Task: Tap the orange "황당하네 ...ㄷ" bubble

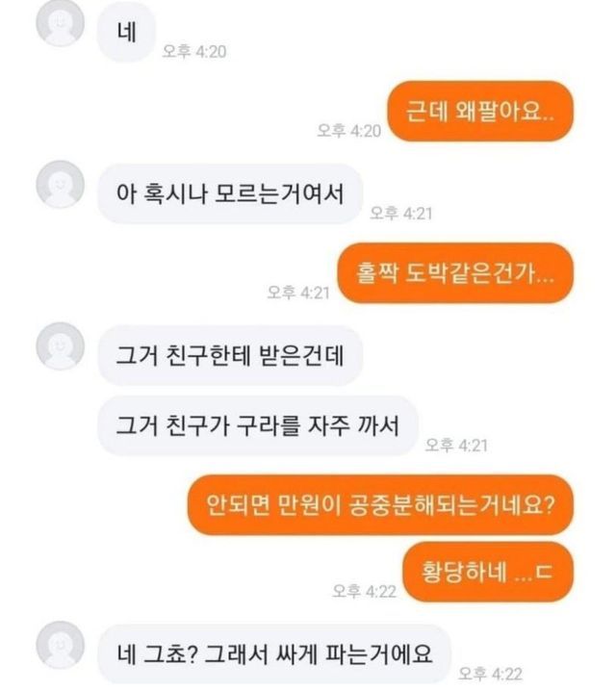Action: pyautogui.click(x=488, y=572)
